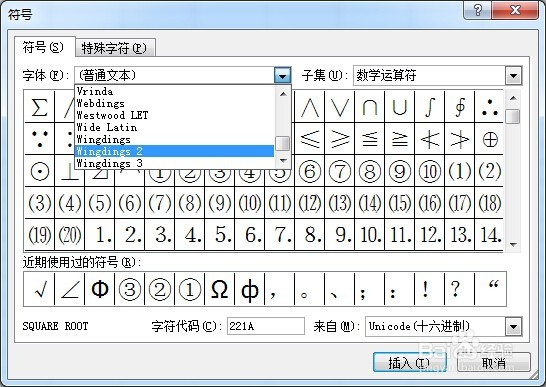This screenshot has width=546, height=387.
Task: Click the 取消 cancel button
Action: [x=494, y=363]
